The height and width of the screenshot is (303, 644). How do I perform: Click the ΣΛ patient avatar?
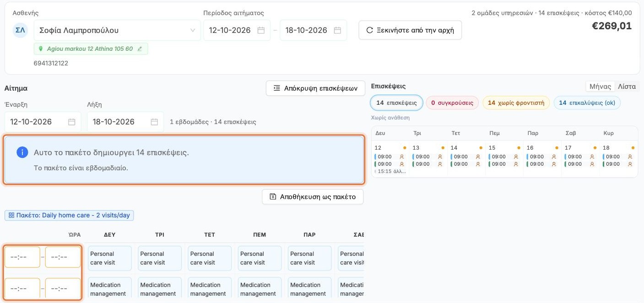[x=20, y=30]
